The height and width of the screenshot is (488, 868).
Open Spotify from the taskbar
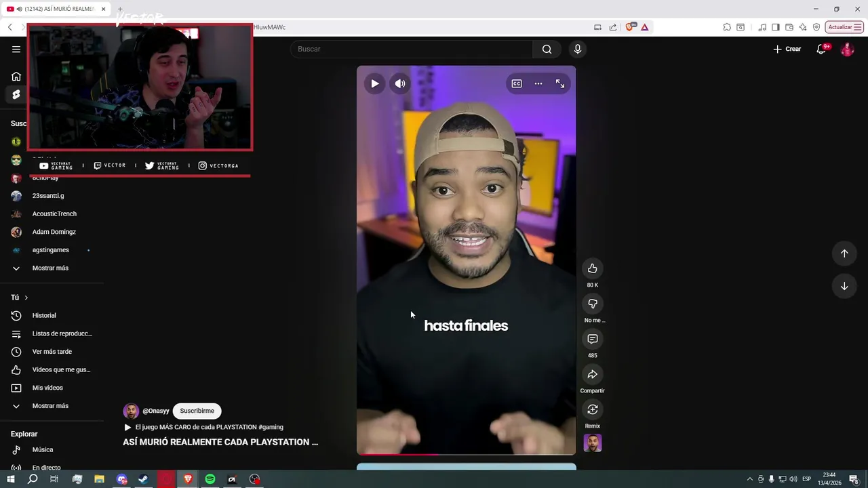210,479
